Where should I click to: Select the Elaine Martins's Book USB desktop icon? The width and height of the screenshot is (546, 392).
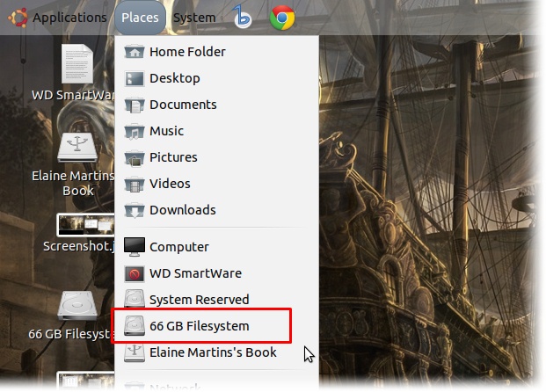(x=77, y=148)
